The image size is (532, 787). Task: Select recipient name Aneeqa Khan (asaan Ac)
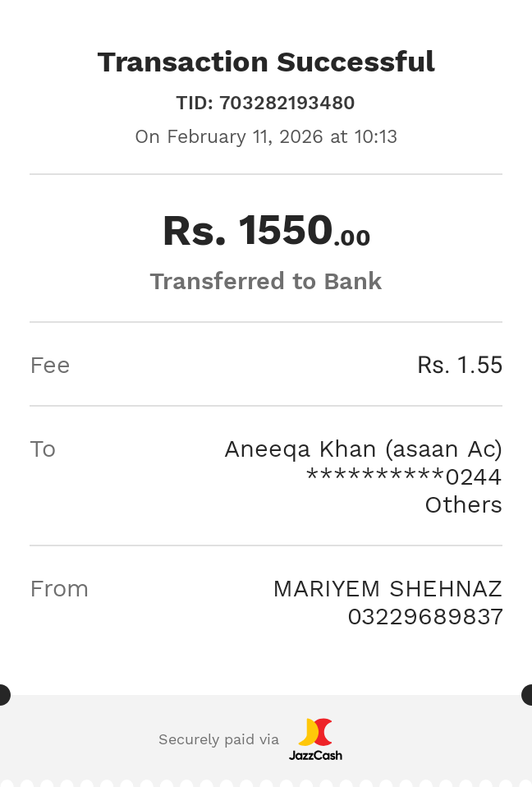[363, 449]
